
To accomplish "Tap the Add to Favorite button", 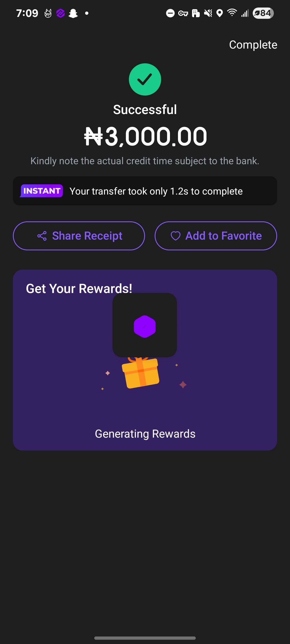I will [x=216, y=236].
